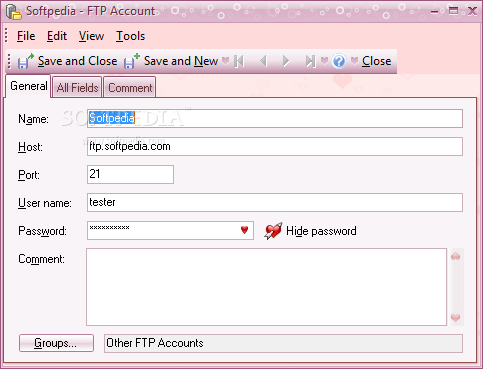Click the Save and New label

click(181, 61)
